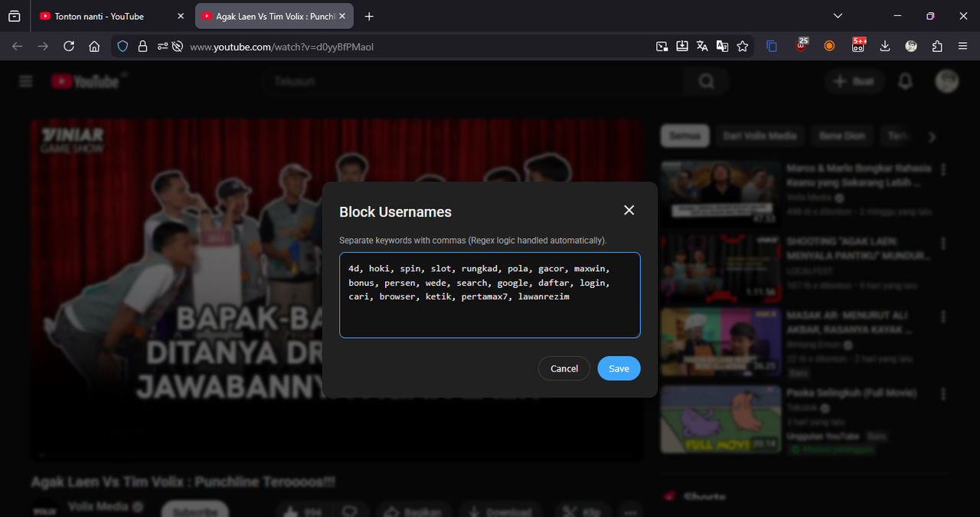Edit the blocked keywords text area

490,295
